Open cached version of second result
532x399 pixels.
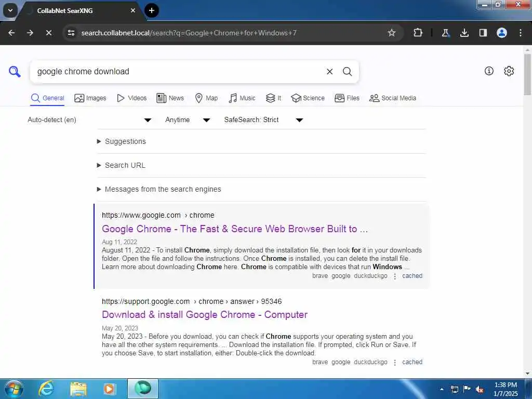coord(412,362)
